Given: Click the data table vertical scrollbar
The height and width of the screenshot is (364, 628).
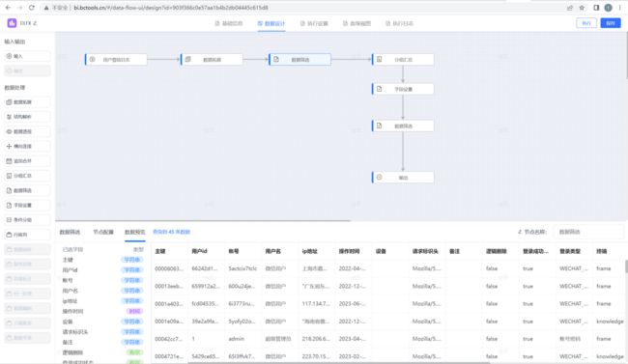Looking at the screenshot, I should tap(626, 266).
